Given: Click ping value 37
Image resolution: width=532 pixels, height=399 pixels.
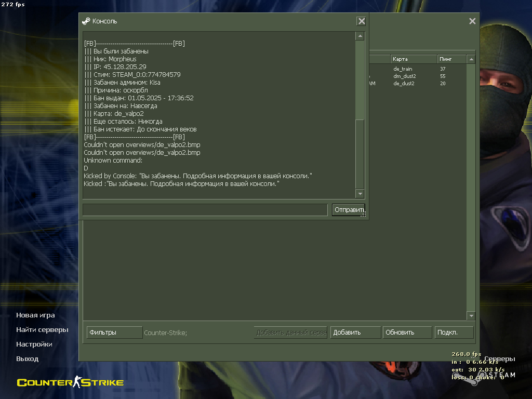Looking at the screenshot, I should click(x=443, y=69).
